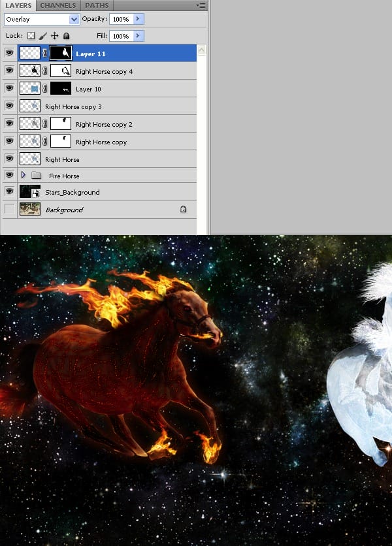Click the lock position move icon
Viewport: 392px width, 546px height.
click(x=55, y=36)
